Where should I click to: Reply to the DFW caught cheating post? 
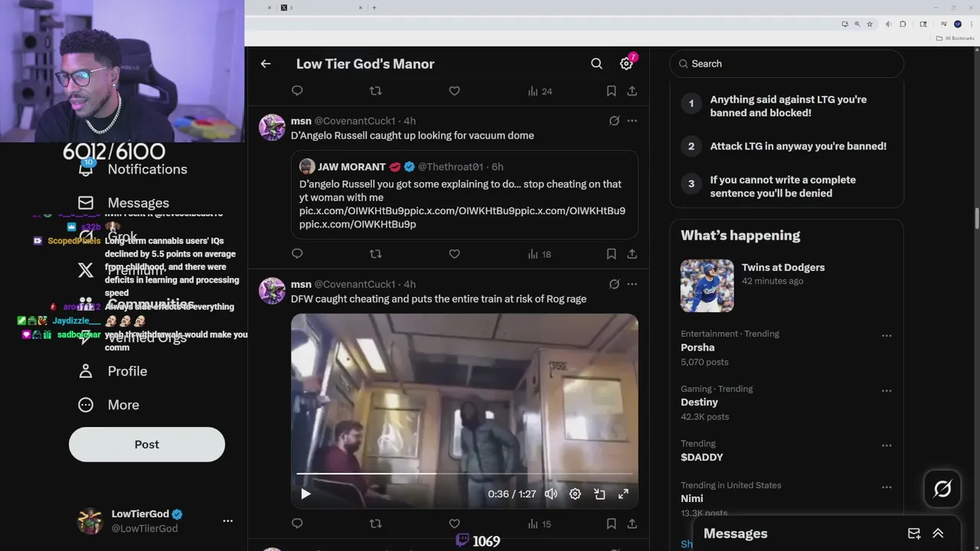(x=297, y=523)
